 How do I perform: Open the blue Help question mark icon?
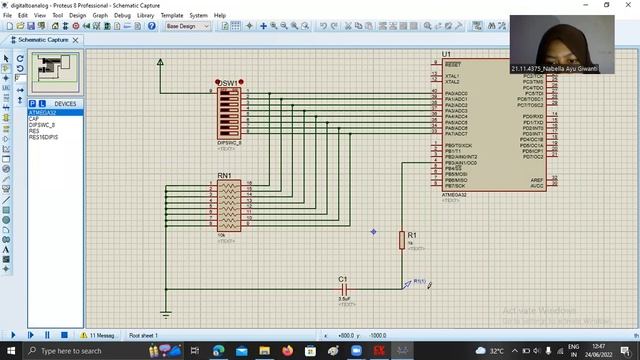coord(152,26)
